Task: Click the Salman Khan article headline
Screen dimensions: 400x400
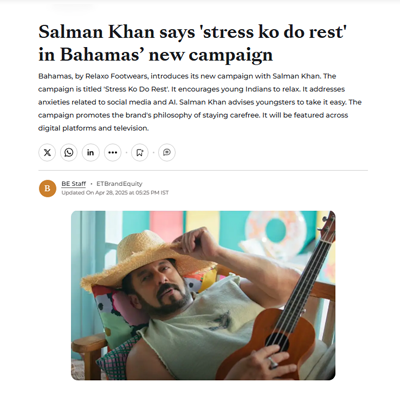Action: (x=193, y=43)
